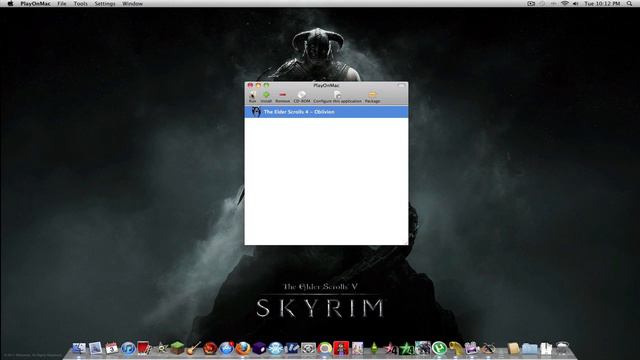The height and width of the screenshot is (360, 640).
Task: Open the App Store icon with badge
Action: (x=226, y=348)
